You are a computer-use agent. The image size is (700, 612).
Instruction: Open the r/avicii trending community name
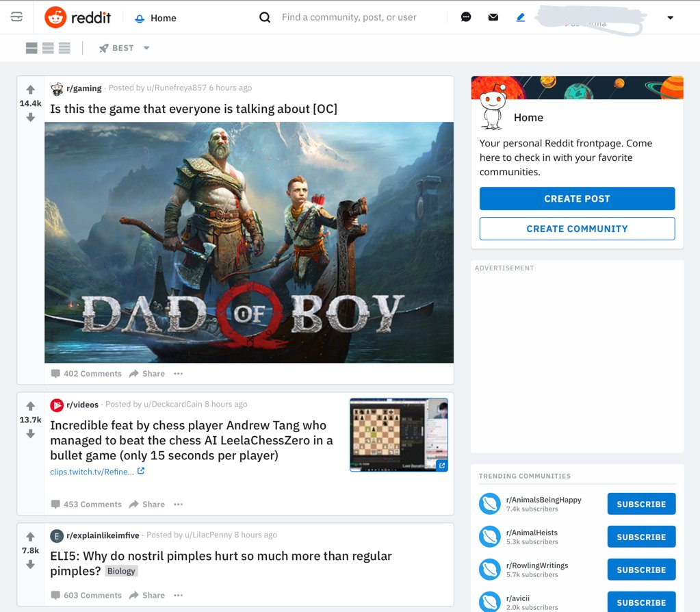click(x=518, y=598)
